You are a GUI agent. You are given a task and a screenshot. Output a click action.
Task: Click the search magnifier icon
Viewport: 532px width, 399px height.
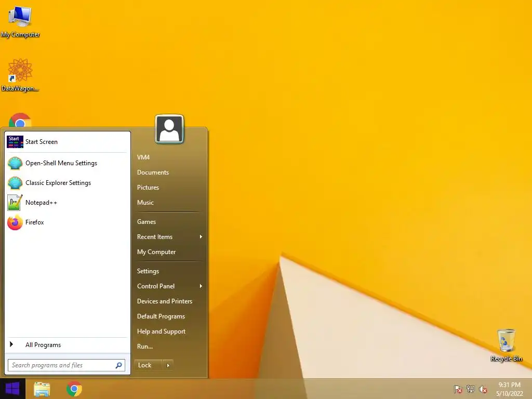click(x=119, y=365)
